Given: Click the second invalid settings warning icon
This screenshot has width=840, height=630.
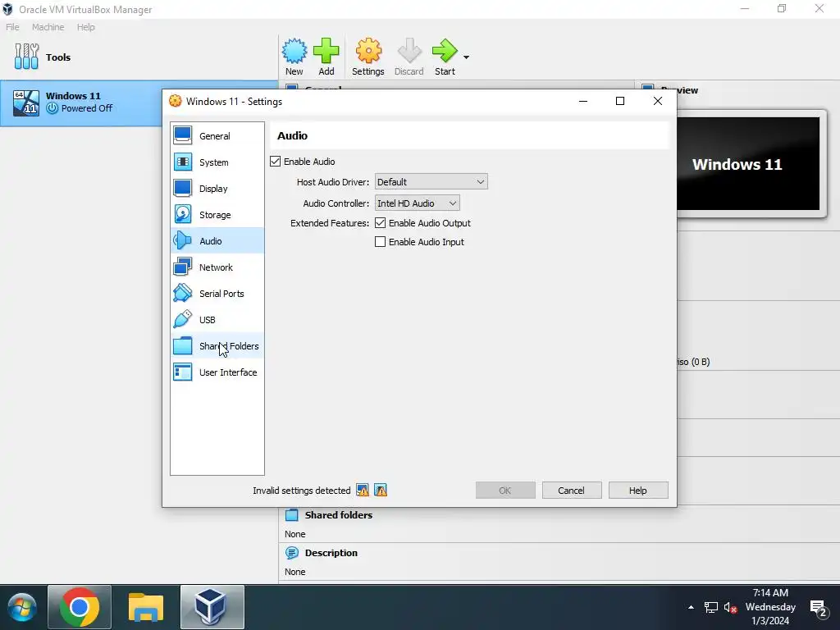Looking at the screenshot, I should (381, 491).
